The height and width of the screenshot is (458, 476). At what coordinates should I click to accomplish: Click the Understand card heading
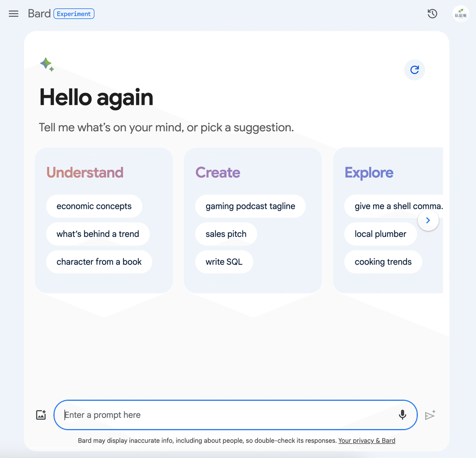(85, 173)
